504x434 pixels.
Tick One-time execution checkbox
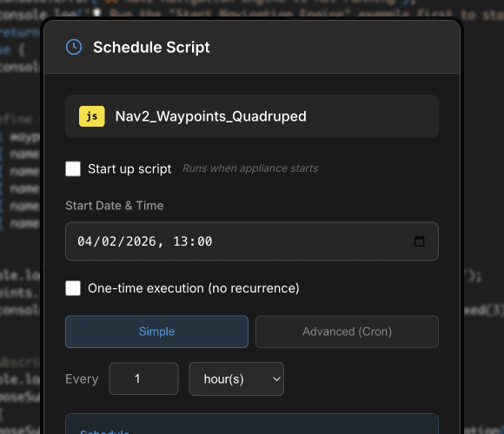(x=73, y=288)
